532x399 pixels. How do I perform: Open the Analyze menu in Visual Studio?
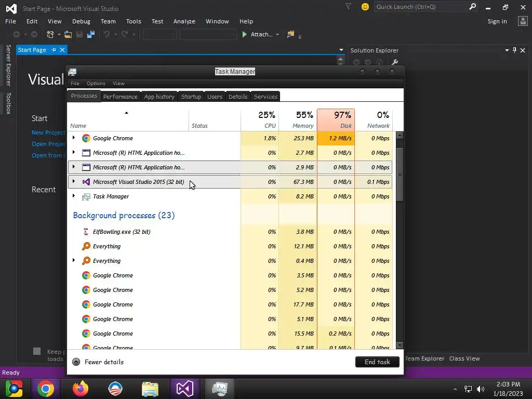coord(184,21)
